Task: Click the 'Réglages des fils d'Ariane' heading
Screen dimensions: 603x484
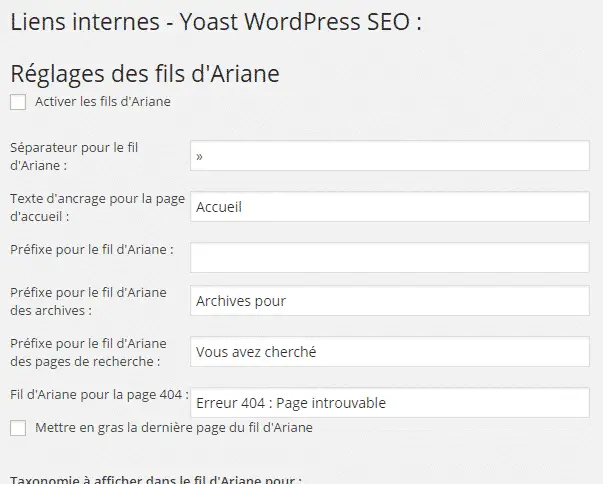Action: point(145,74)
